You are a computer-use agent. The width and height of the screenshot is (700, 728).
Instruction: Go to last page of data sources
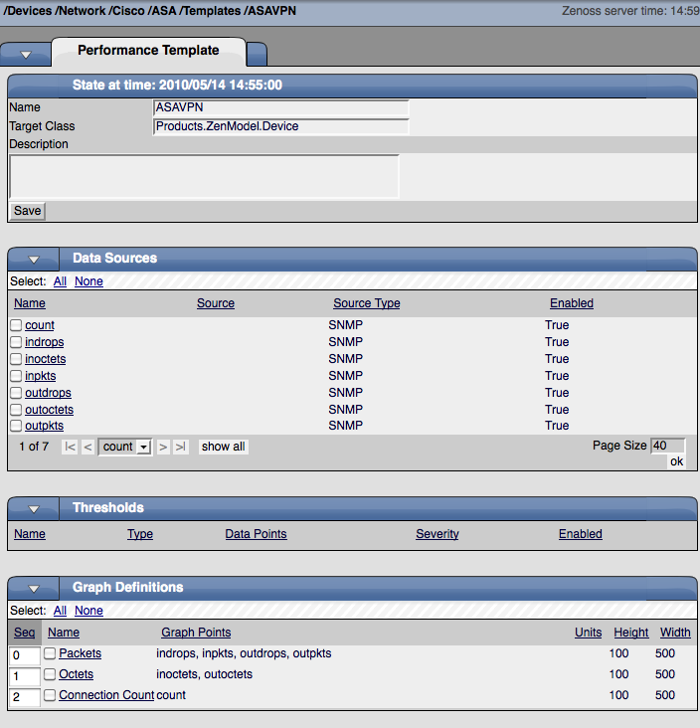point(181,447)
